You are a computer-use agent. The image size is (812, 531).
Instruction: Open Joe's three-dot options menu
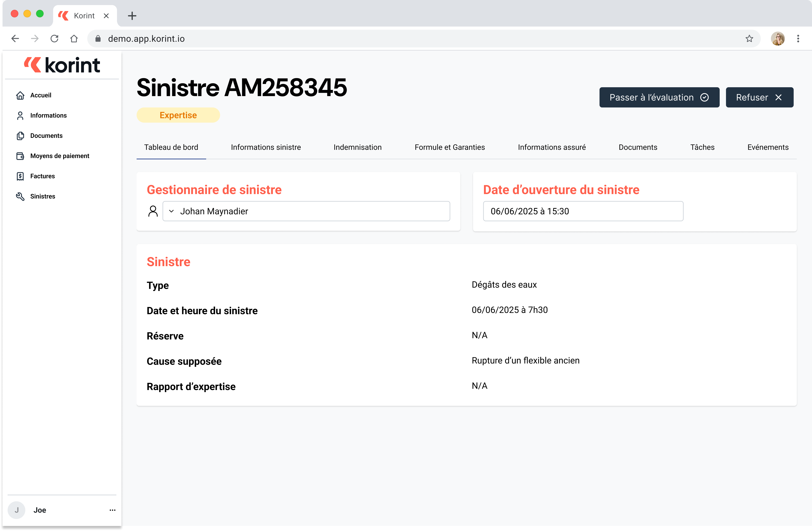112,510
